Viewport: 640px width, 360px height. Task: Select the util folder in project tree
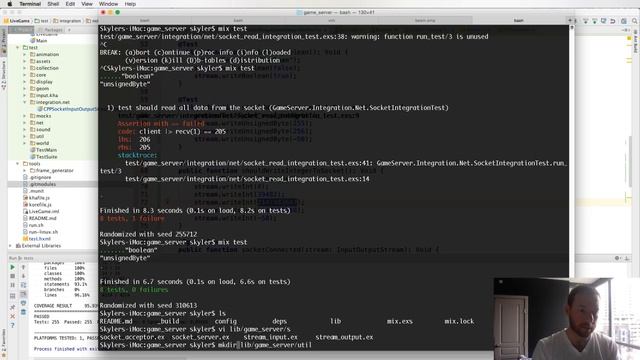pos(37,136)
